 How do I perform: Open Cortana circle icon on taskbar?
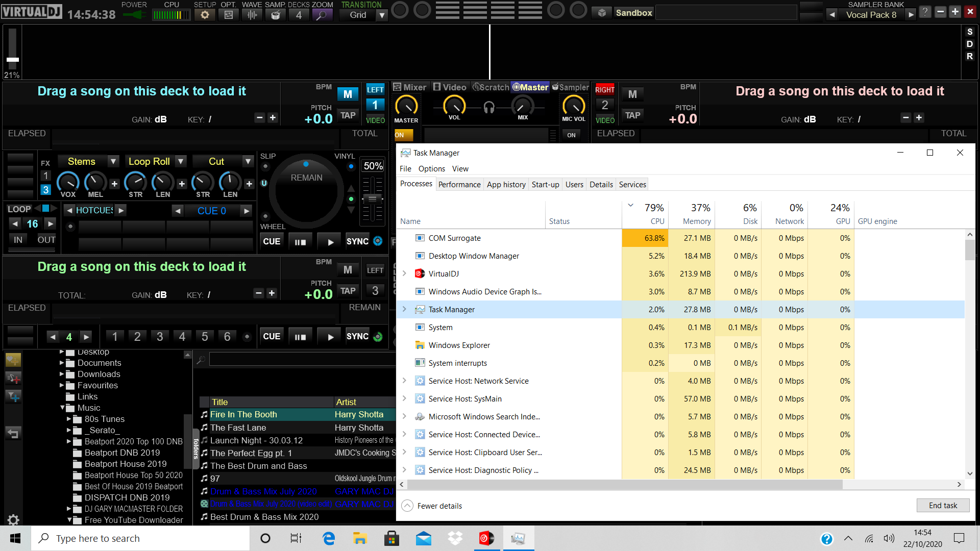265,538
